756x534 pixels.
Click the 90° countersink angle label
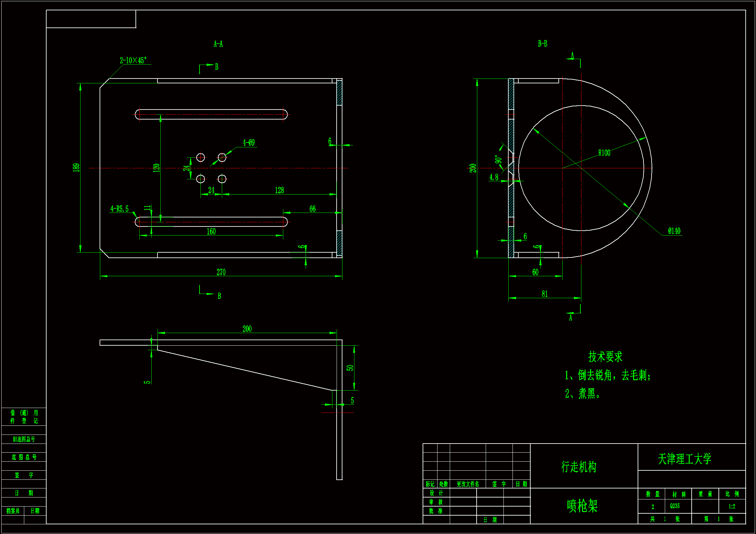pyautogui.click(x=498, y=160)
